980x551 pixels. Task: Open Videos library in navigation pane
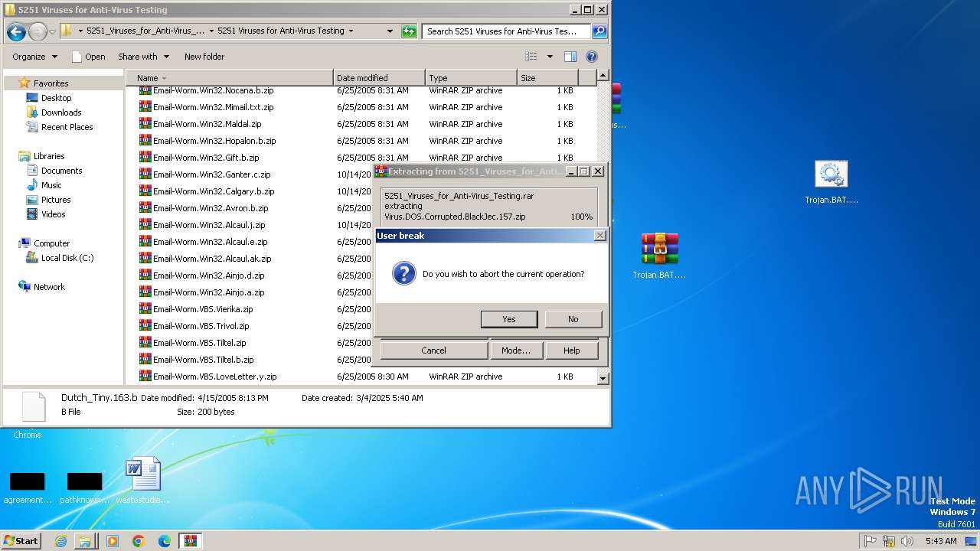coord(53,214)
